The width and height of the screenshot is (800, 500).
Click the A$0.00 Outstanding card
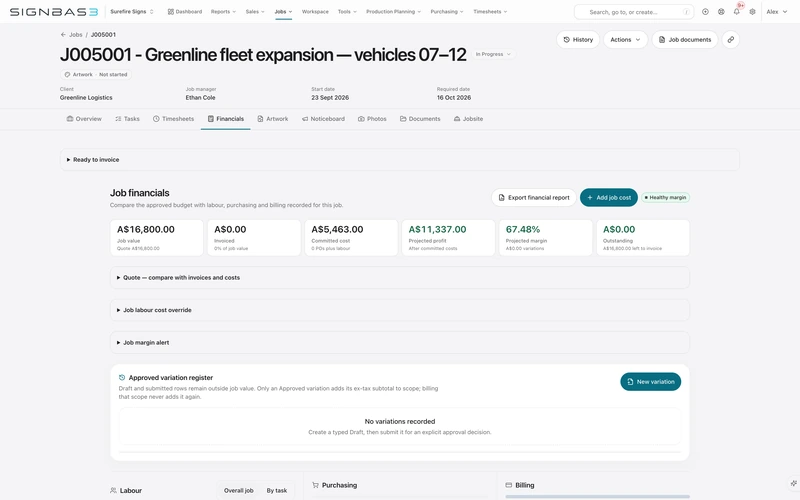(x=643, y=238)
